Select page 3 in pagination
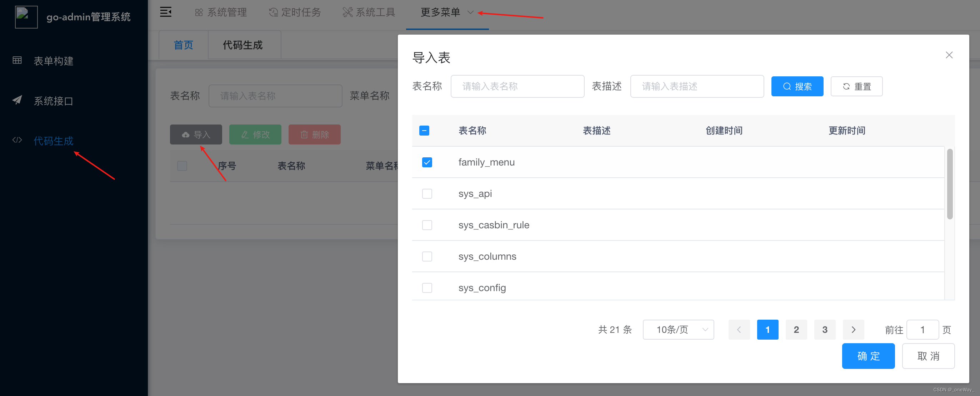This screenshot has width=980, height=396. pos(825,330)
